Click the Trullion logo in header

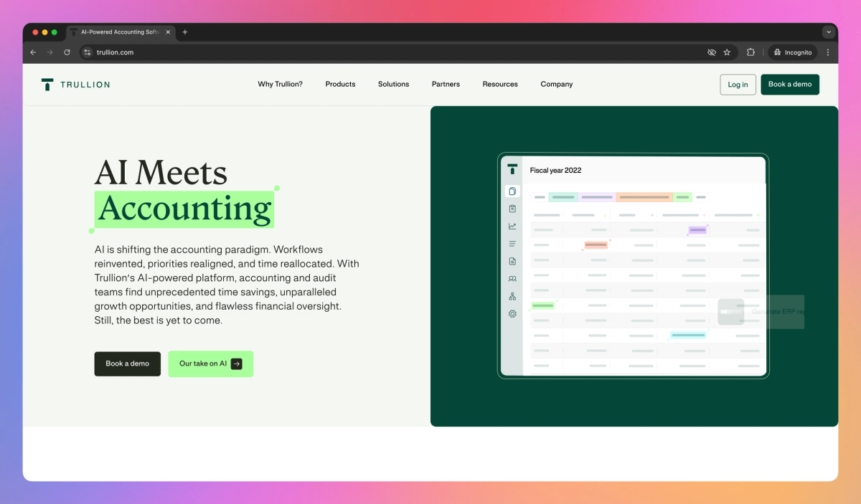point(75,85)
